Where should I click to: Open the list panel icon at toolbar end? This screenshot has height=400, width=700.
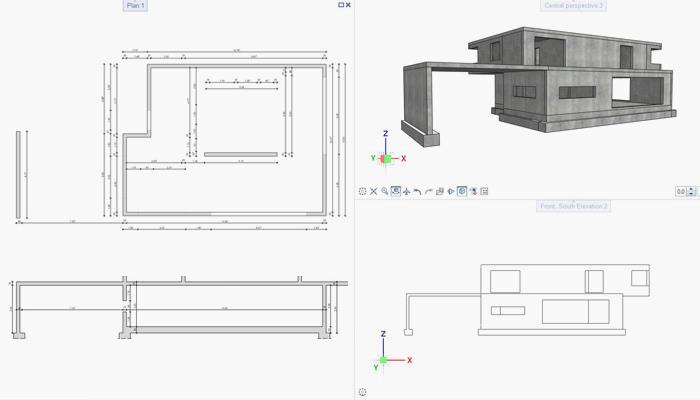pos(484,191)
